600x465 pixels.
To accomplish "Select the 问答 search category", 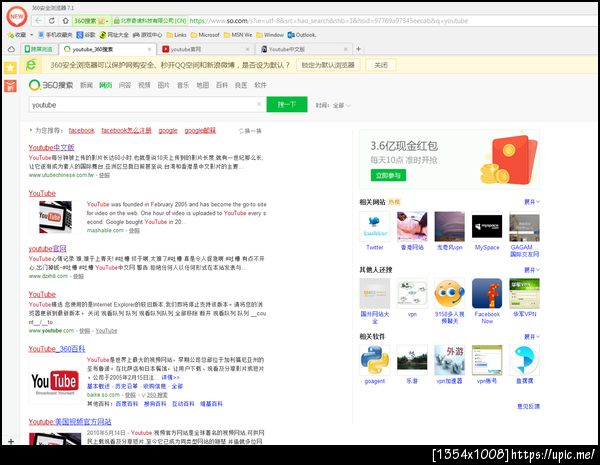I will pos(125,85).
